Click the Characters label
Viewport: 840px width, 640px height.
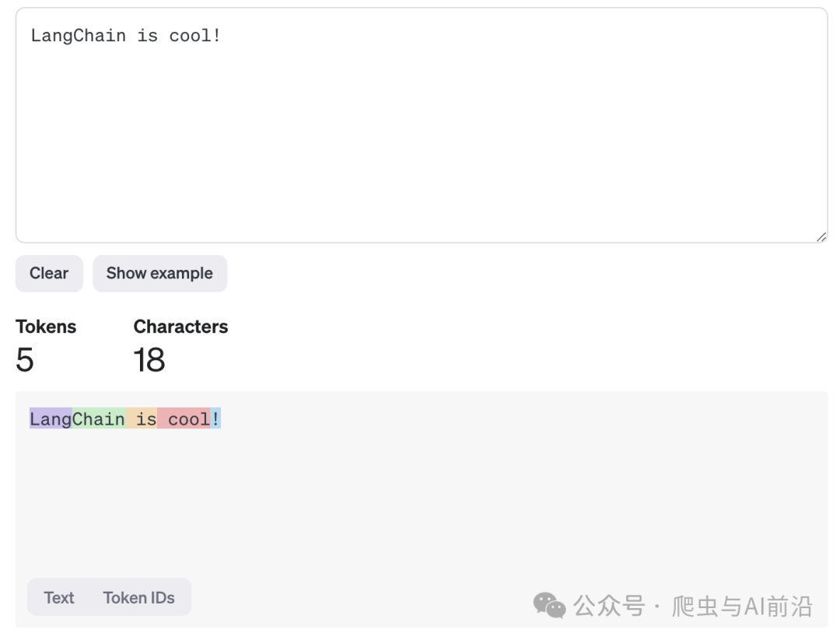tap(180, 327)
